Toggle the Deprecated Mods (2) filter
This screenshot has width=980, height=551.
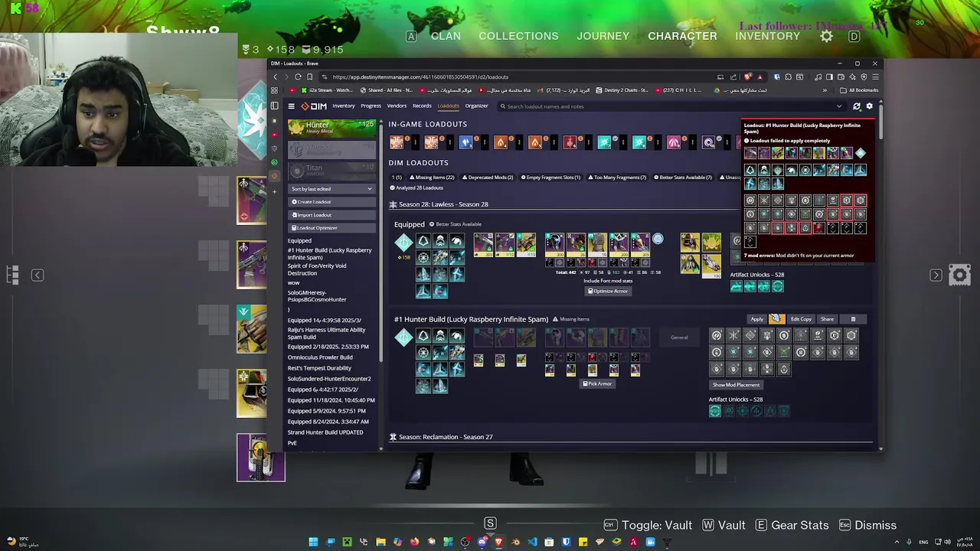click(487, 178)
